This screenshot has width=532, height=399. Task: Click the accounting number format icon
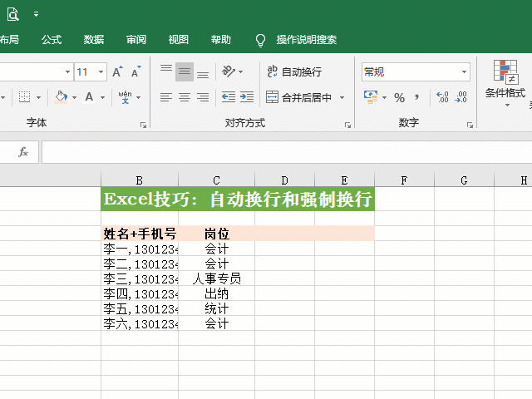point(371,97)
